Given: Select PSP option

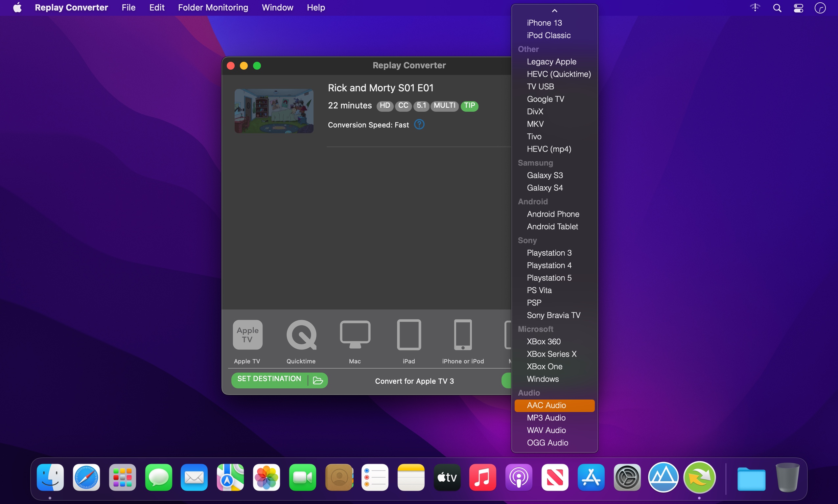Looking at the screenshot, I should 554,303.
